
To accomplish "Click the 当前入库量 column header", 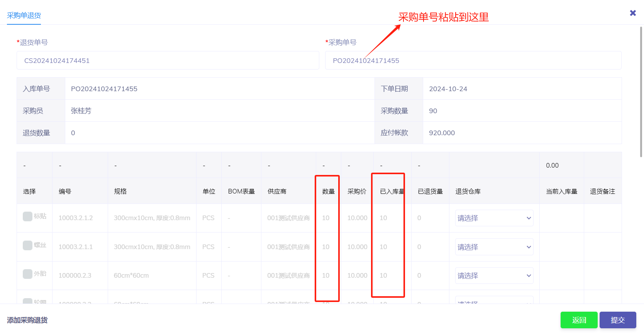I will 561,192.
